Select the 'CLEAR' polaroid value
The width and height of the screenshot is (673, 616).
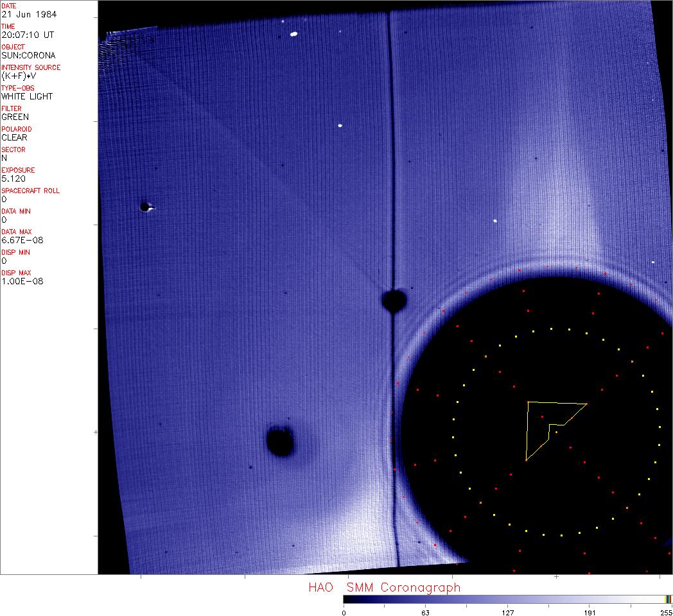(x=14, y=137)
